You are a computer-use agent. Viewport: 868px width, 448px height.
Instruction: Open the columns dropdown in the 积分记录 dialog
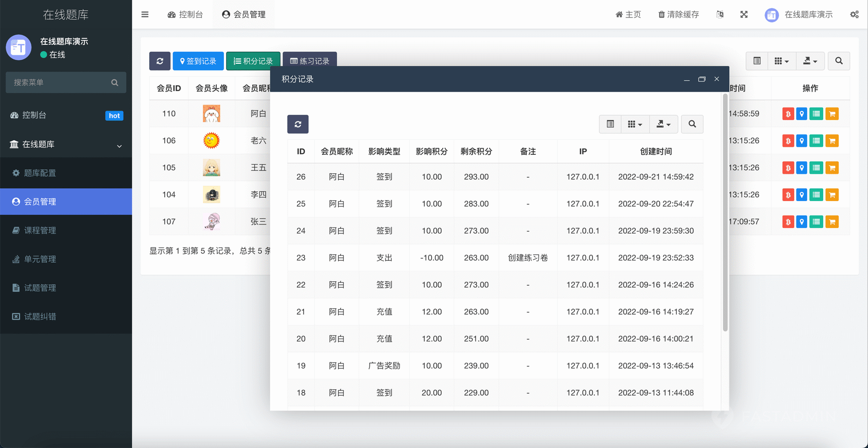635,124
